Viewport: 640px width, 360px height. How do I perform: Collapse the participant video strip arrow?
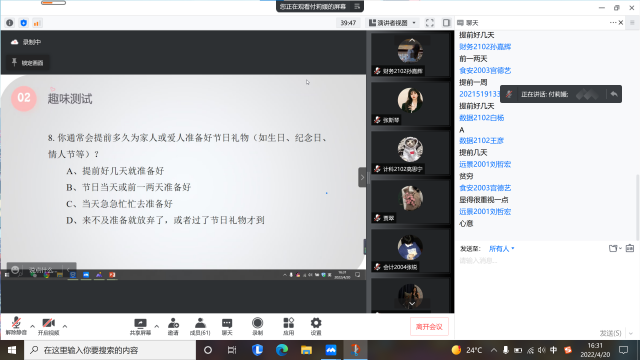pos(362,178)
